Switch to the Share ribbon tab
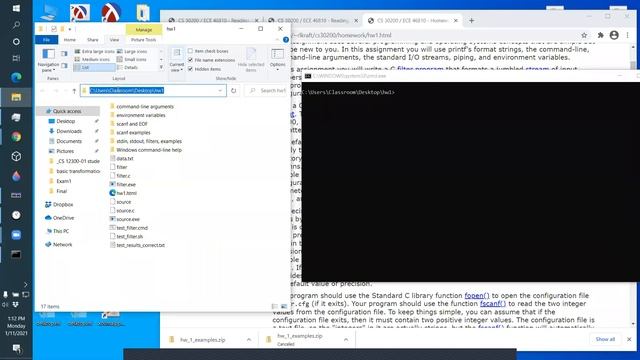 [93, 40]
